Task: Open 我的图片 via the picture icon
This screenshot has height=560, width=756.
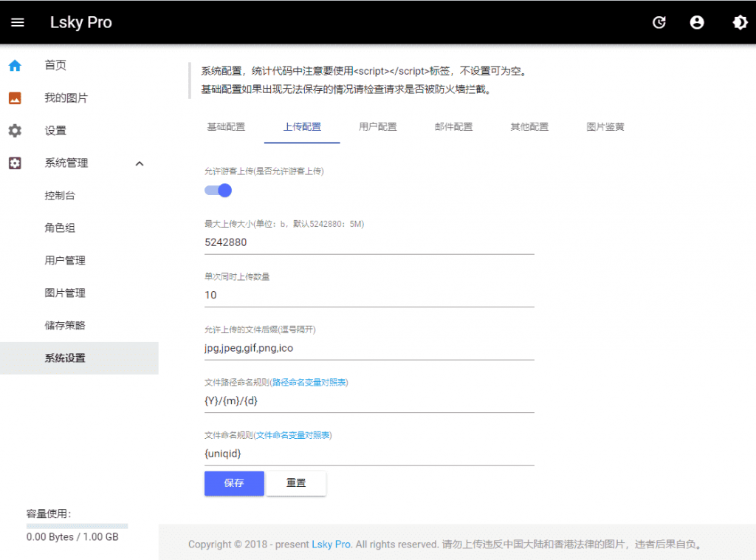Action: [x=15, y=98]
